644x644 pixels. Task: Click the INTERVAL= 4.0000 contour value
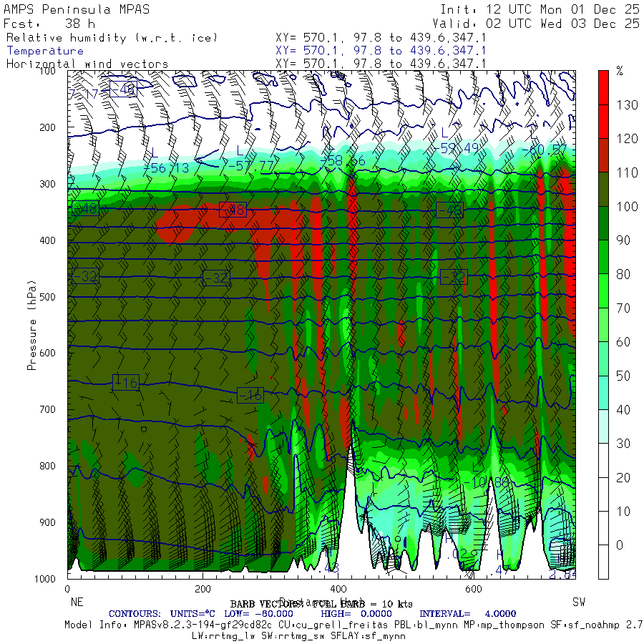[467, 614]
